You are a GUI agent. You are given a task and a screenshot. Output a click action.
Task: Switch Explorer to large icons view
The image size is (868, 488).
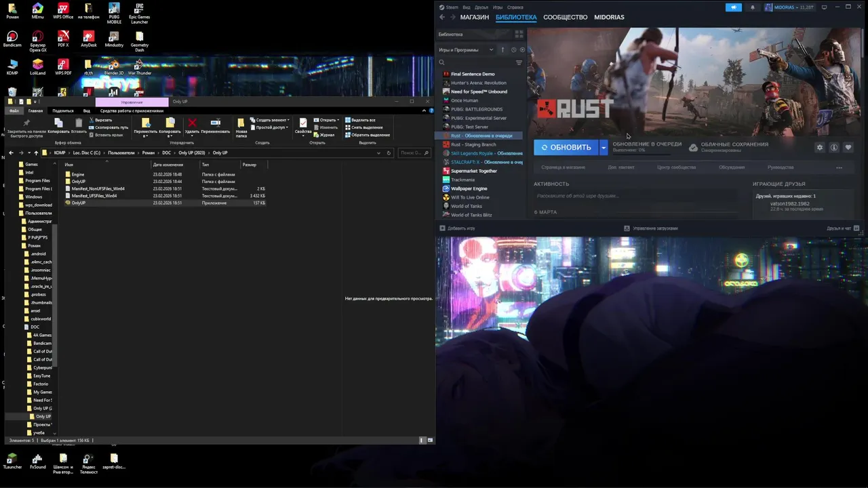[x=430, y=440]
